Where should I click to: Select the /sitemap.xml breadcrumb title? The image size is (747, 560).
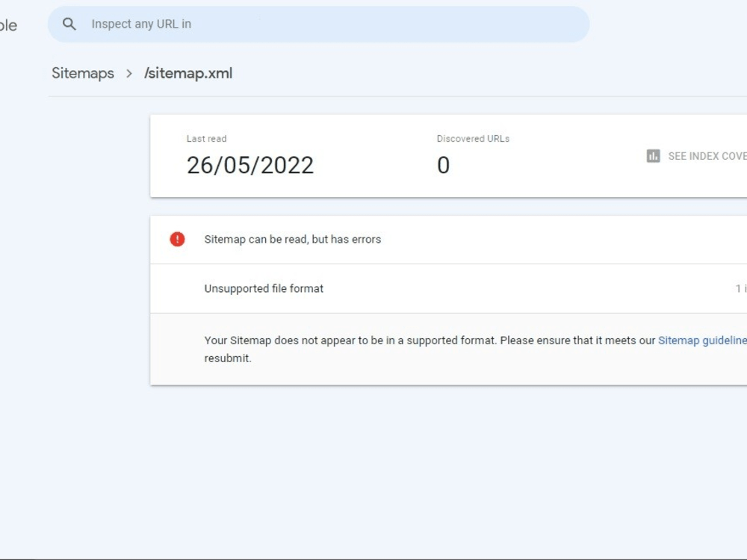click(x=189, y=73)
